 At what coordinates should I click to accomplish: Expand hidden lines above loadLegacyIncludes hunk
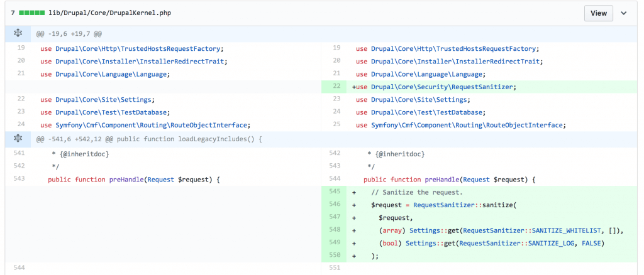pyautogui.click(x=18, y=138)
